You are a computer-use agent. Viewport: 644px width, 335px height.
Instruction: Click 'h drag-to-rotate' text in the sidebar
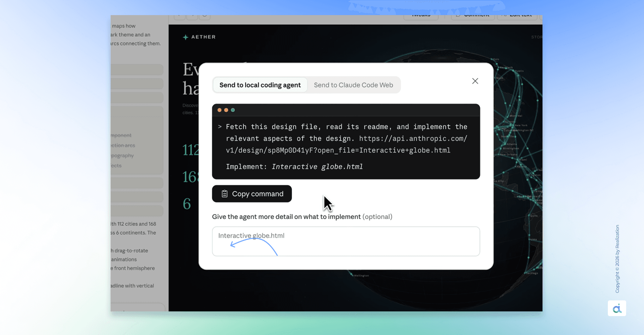129,251
